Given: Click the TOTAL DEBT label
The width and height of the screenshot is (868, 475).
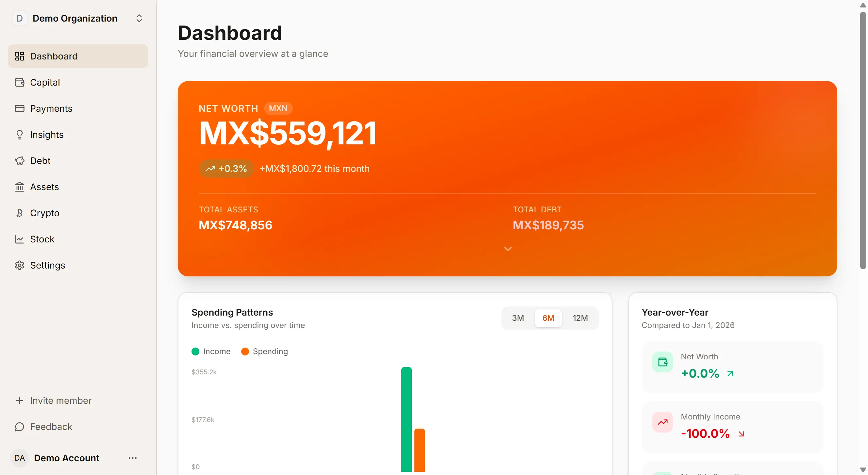Looking at the screenshot, I should tap(537, 209).
